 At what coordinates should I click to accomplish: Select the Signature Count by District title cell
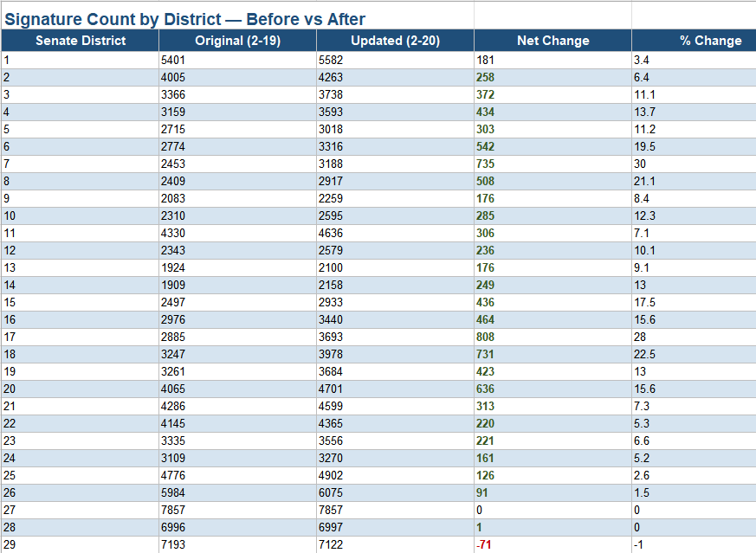pos(185,19)
